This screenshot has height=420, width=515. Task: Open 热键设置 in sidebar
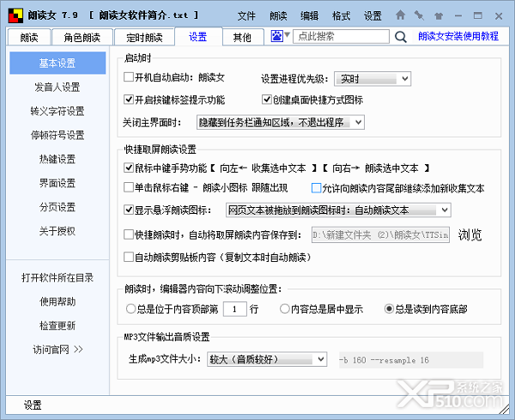point(58,159)
